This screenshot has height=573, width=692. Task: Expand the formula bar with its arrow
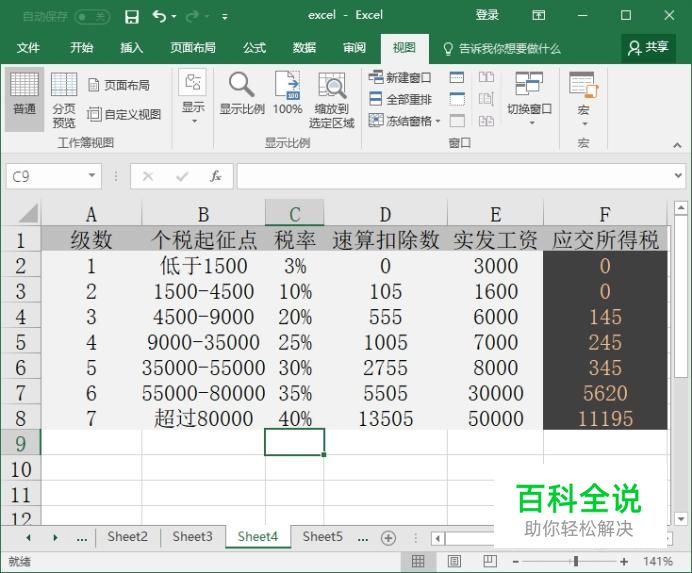678,176
